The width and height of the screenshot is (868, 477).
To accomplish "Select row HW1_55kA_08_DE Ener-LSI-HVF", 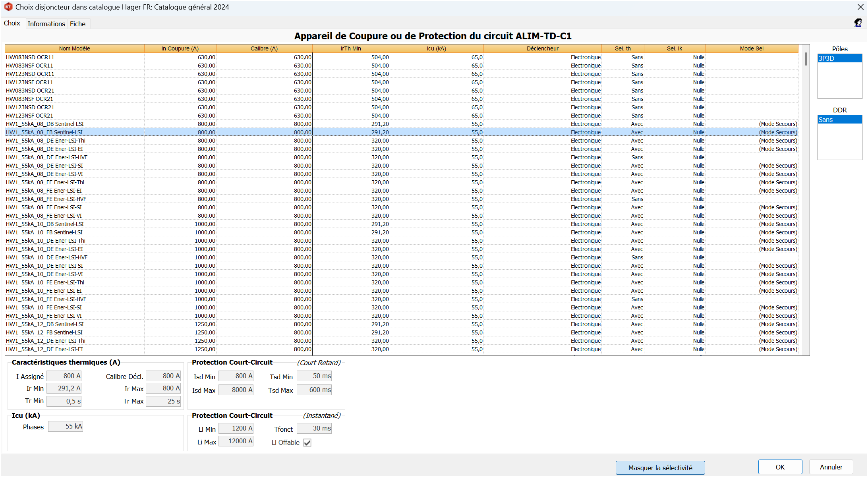I will [x=46, y=157].
